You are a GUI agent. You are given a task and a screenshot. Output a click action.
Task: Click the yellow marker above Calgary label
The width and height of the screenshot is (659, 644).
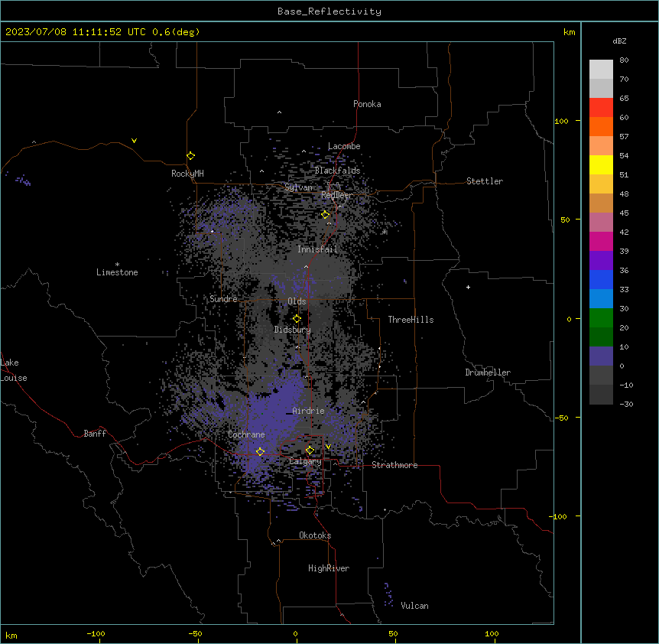pos(310,450)
